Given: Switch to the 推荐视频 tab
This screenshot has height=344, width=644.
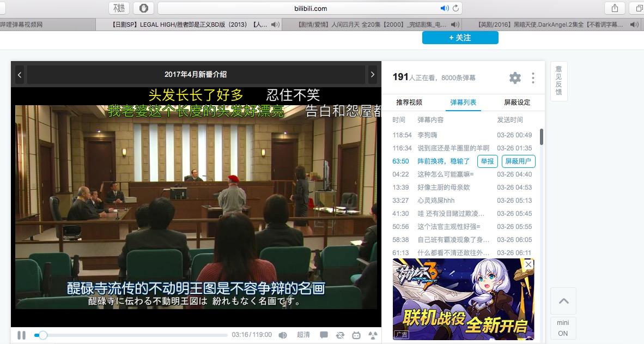Looking at the screenshot, I should coord(409,102).
